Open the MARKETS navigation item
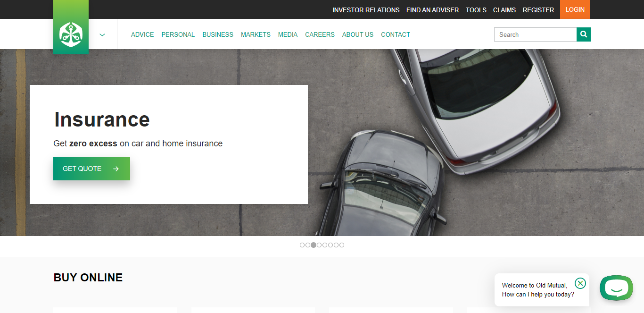Viewport: 644px width, 313px height. coord(256,34)
